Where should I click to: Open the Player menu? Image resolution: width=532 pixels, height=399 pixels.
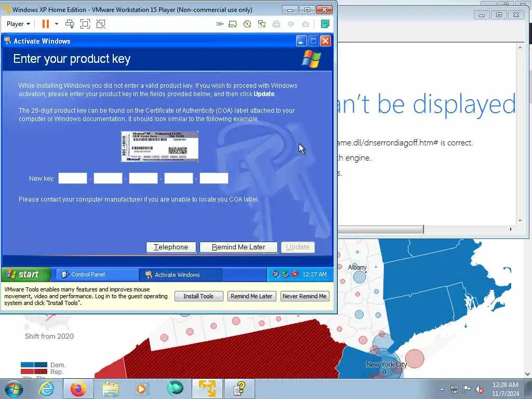18,24
